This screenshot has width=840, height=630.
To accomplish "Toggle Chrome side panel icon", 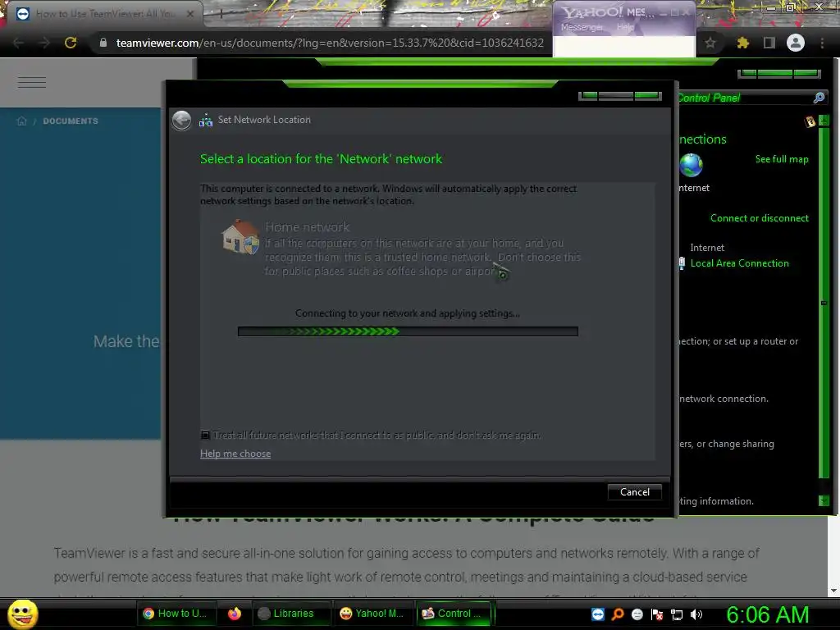I will coord(769,43).
